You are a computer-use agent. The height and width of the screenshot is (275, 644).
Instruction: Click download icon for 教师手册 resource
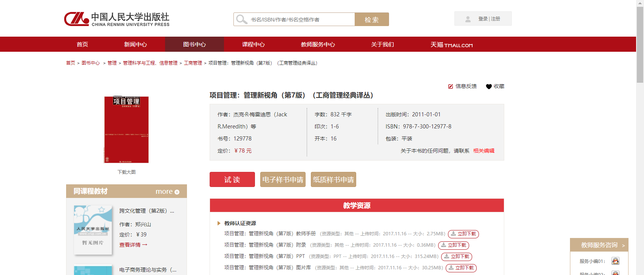pyautogui.click(x=453, y=234)
